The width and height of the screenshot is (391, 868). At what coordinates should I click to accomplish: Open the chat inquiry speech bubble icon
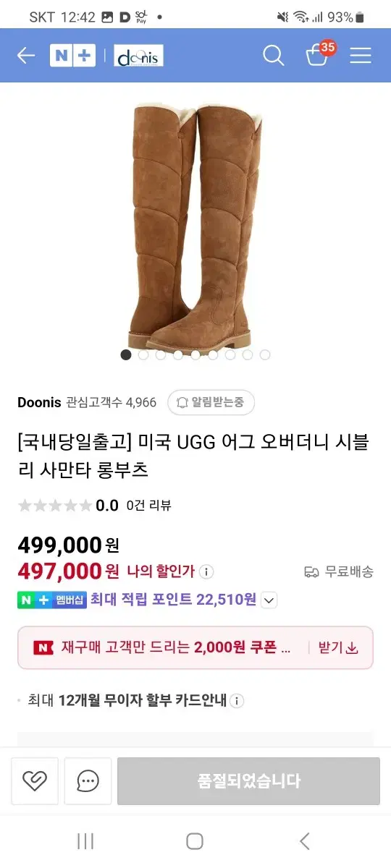(88, 781)
